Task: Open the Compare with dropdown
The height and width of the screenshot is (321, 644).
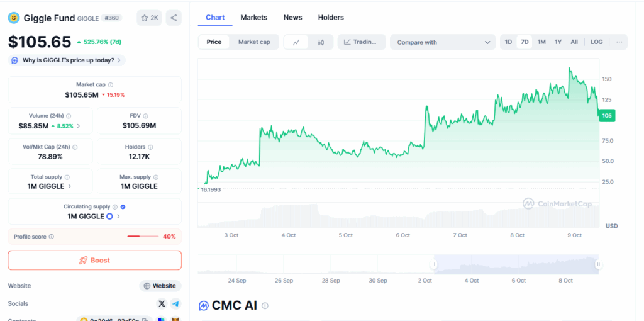Action: point(443,42)
